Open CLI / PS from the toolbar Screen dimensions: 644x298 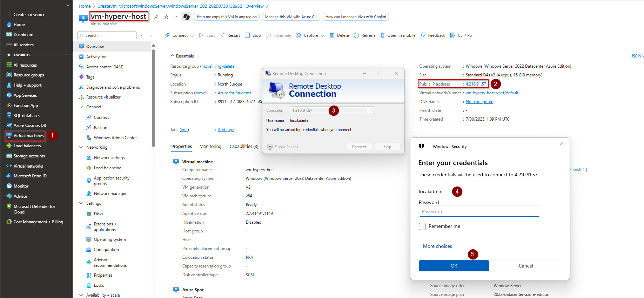[461, 35]
